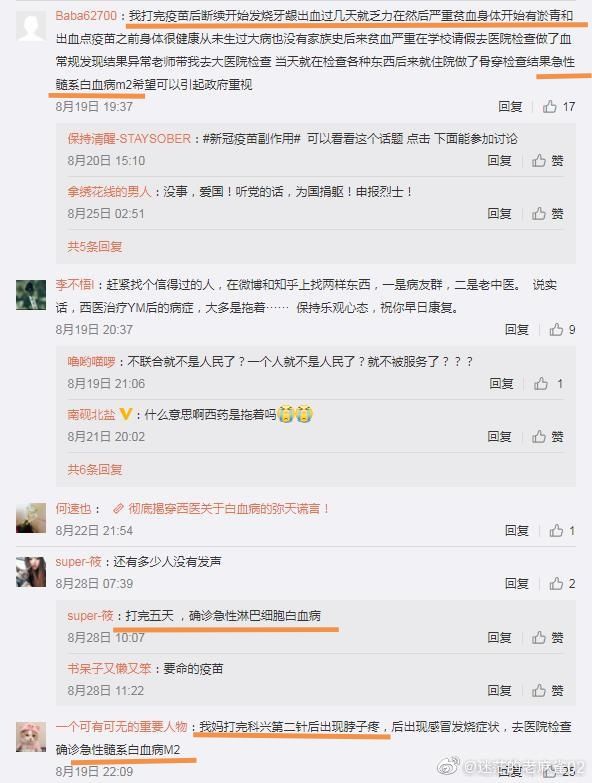Like Baba62700's comment with 17 likes
592x783 pixels.
pos(559,106)
